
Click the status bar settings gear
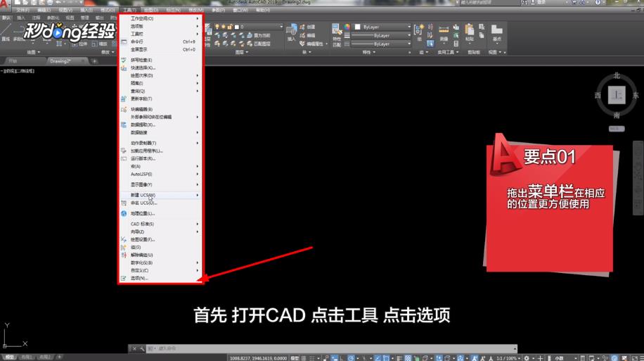coord(527,358)
